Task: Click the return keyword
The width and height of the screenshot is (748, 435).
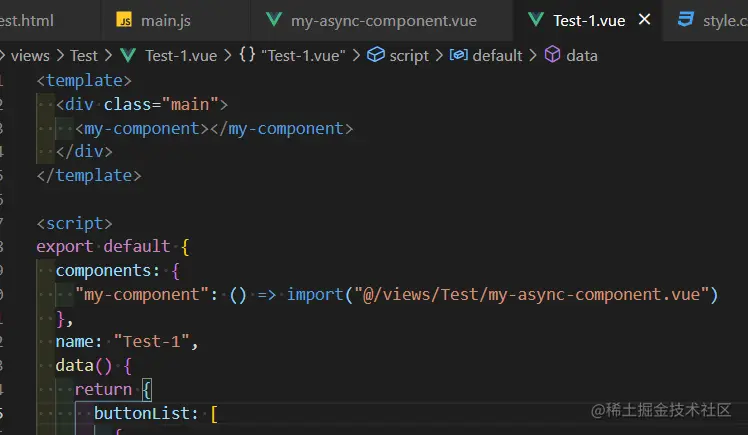Action: 103,389
